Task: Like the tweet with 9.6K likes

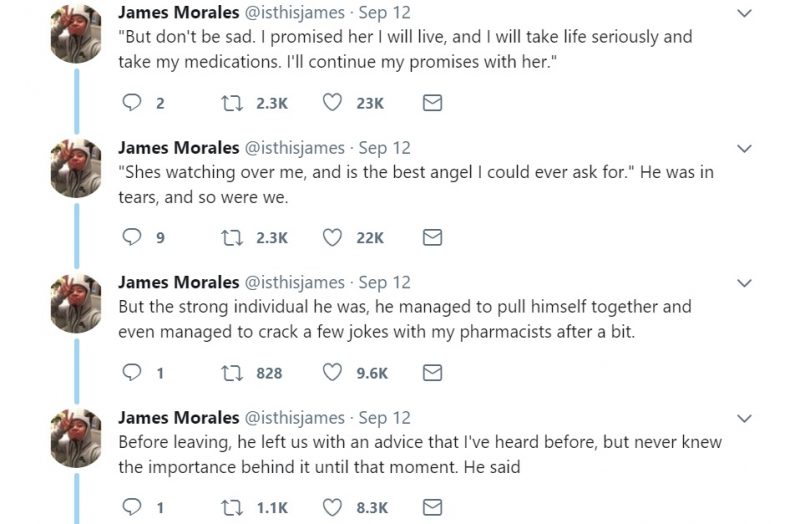Action: pos(332,372)
